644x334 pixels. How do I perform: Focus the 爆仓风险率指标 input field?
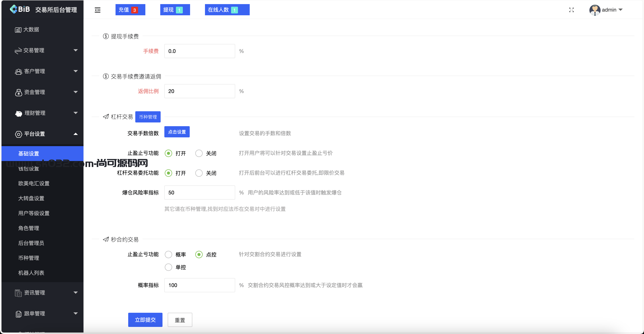tap(200, 193)
